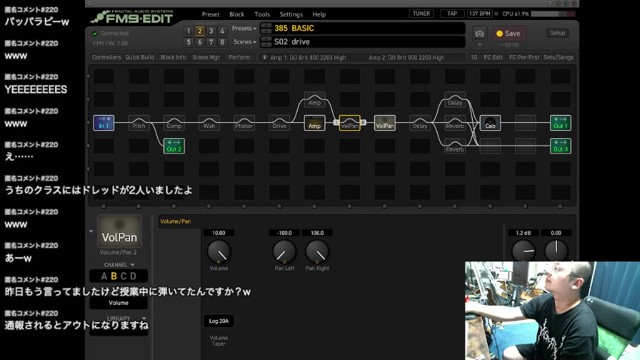Image resolution: width=640 pixels, height=360 pixels.
Task: Select the Out 2 output block
Action: click(x=174, y=146)
